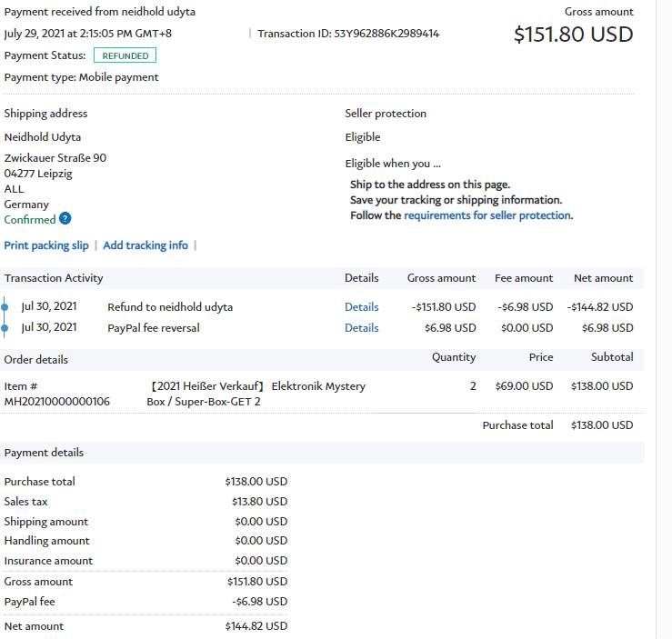Click the Confirmed address status text

tap(30, 220)
